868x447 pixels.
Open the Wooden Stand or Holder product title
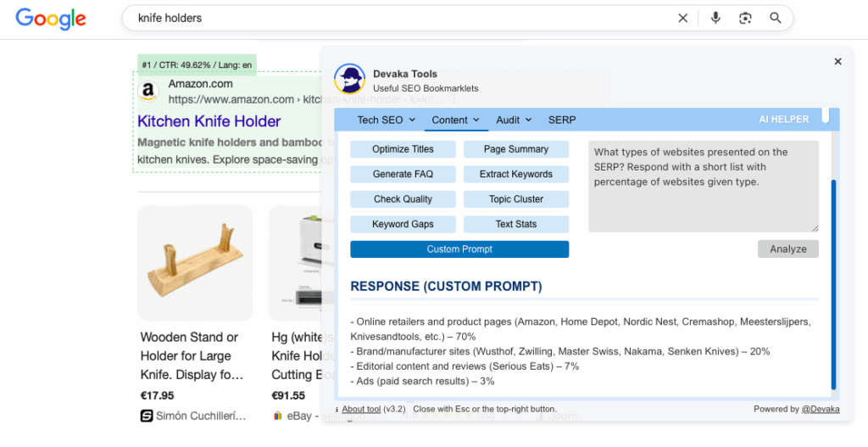point(192,356)
